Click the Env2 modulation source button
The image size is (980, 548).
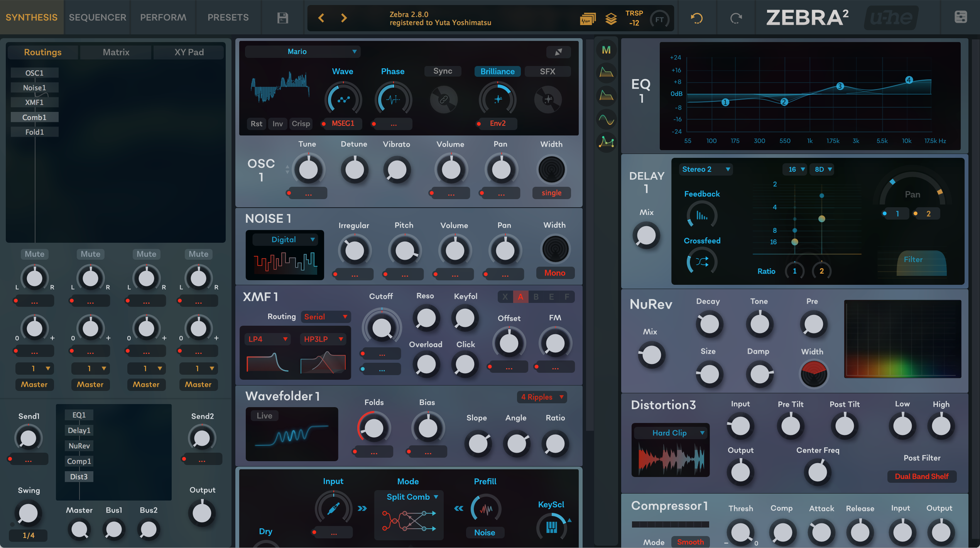coord(497,123)
